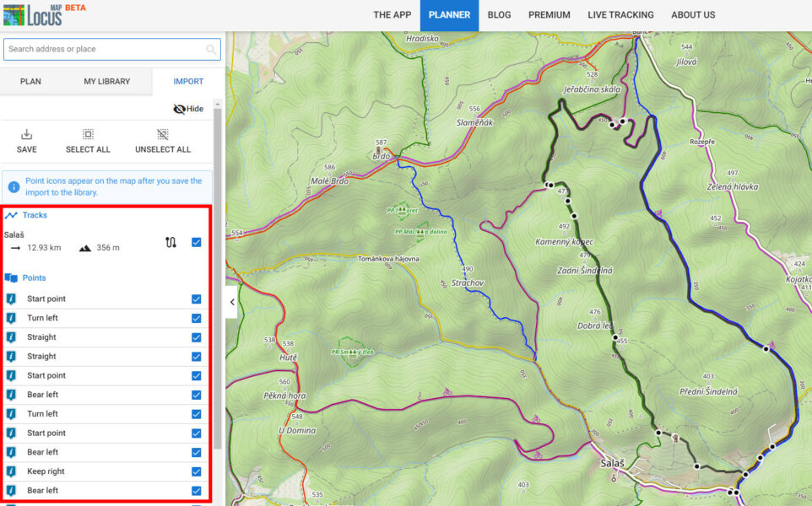Click the info icon in the notice

point(14,186)
